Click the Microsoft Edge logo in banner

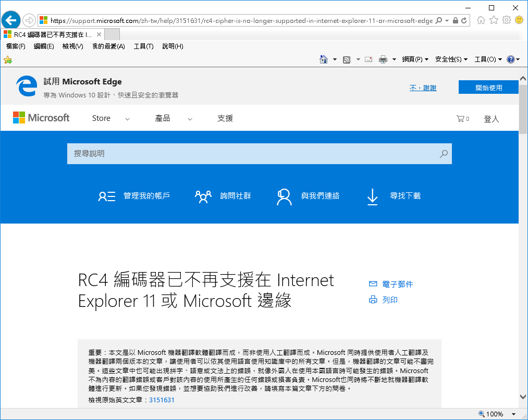click(x=27, y=86)
